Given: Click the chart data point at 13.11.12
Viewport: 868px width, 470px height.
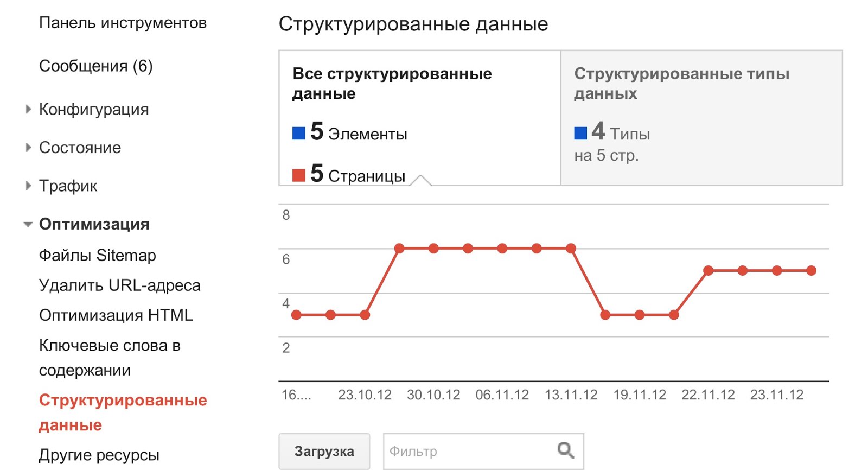Looking at the screenshot, I should point(571,249).
